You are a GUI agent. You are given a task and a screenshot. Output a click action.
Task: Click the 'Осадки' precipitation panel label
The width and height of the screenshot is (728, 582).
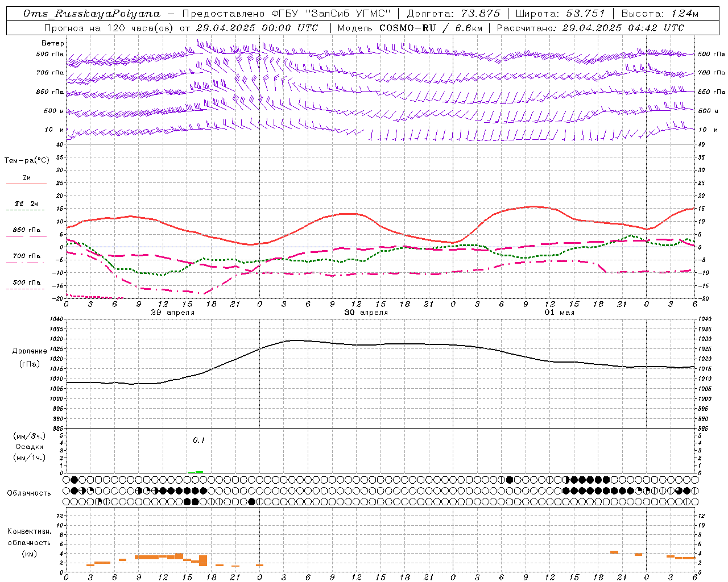click(x=30, y=447)
